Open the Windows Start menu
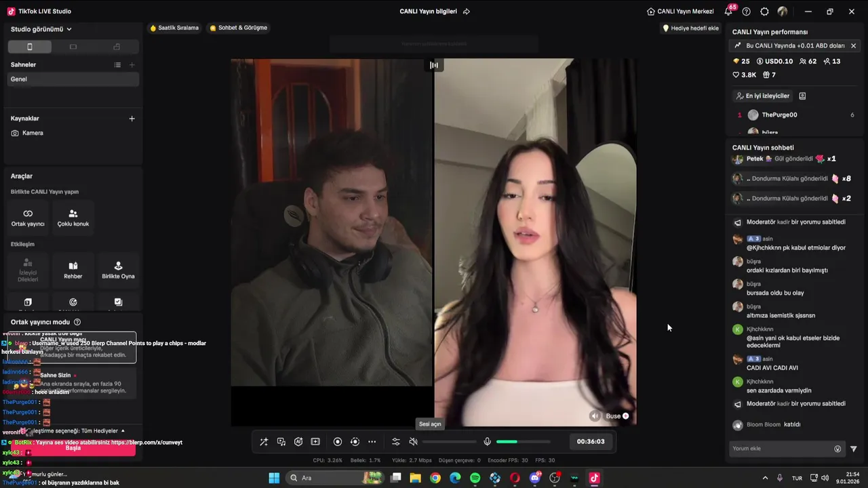Image resolution: width=868 pixels, height=488 pixels. click(x=274, y=478)
